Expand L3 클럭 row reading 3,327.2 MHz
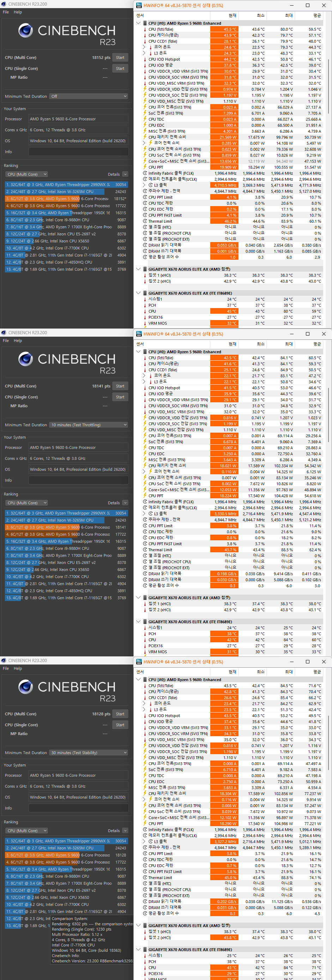The width and height of the screenshot is (332, 980). click(144, 842)
